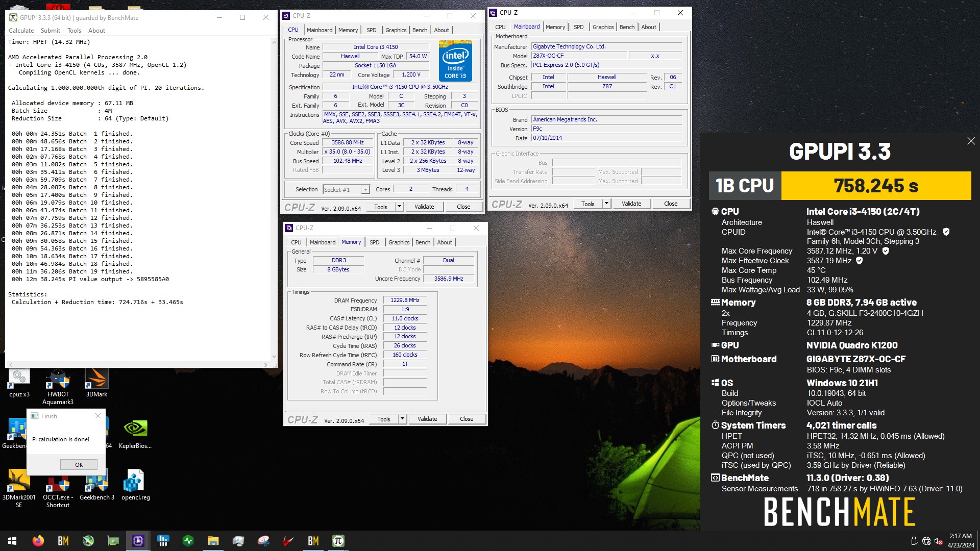Select the 3DMark2001 SE desktop icon
This screenshot has height=551, width=980.
click(x=19, y=489)
